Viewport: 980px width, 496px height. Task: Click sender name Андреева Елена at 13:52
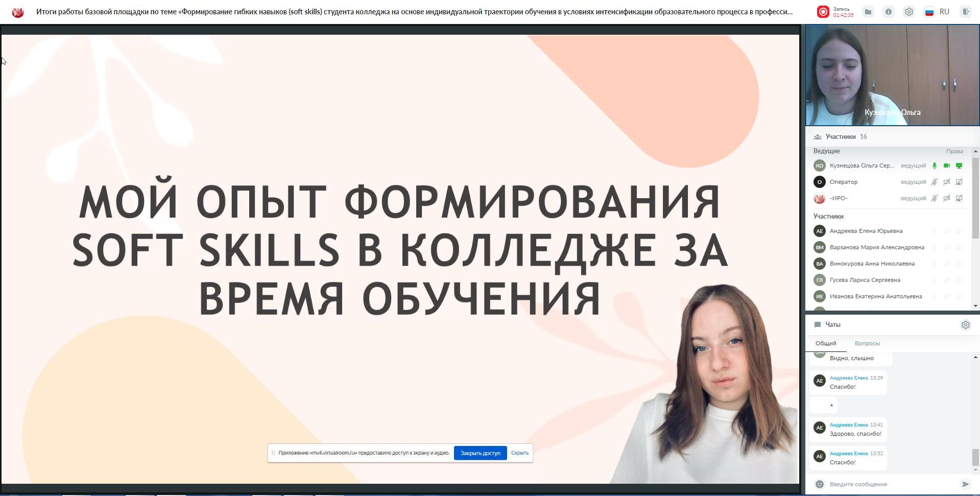(849, 454)
